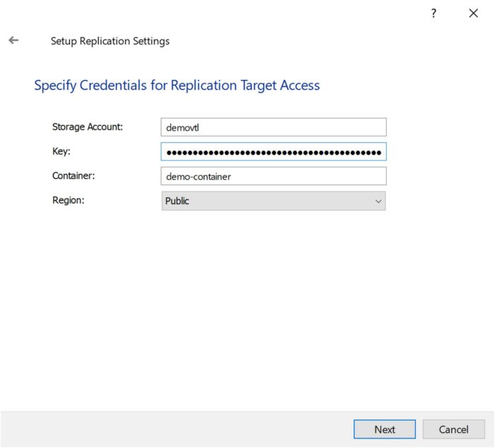The image size is (495, 448).
Task: Click the demovtl text in Storage Account
Action: [183, 127]
